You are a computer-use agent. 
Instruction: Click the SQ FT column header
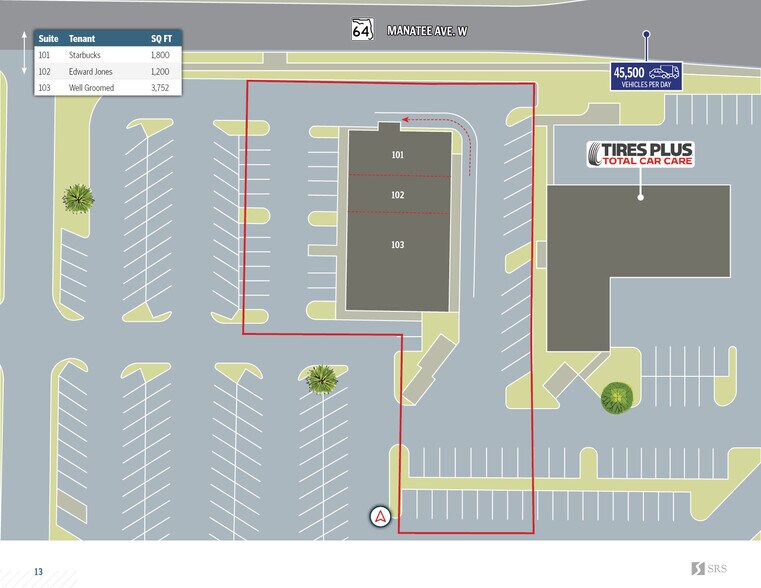pos(161,38)
